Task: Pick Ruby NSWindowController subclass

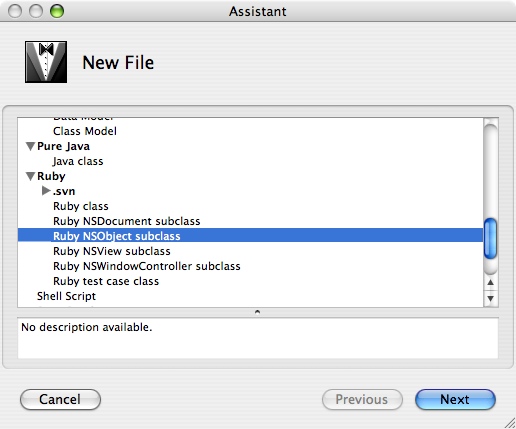Action: point(147,266)
